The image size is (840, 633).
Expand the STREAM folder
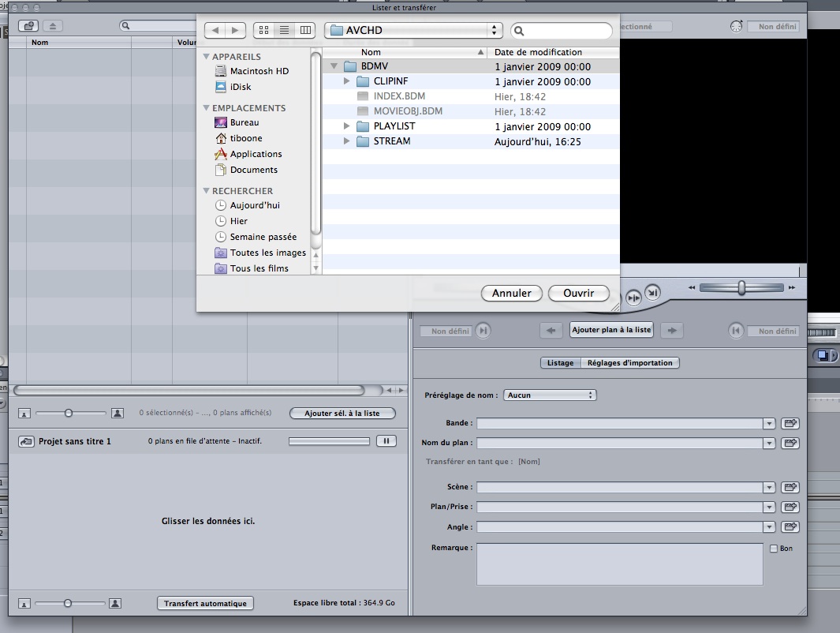coord(346,141)
